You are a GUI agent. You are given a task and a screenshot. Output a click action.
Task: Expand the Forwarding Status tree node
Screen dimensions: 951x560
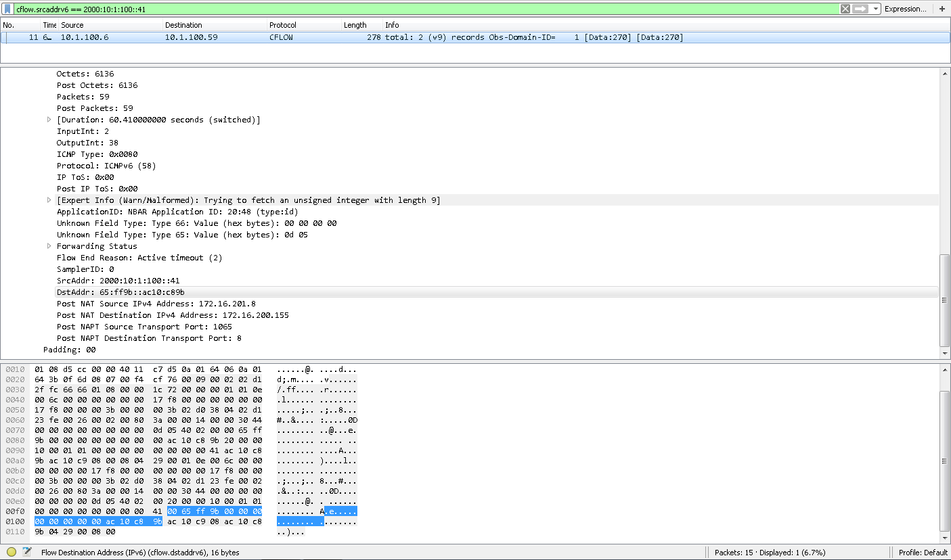pyautogui.click(x=49, y=246)
